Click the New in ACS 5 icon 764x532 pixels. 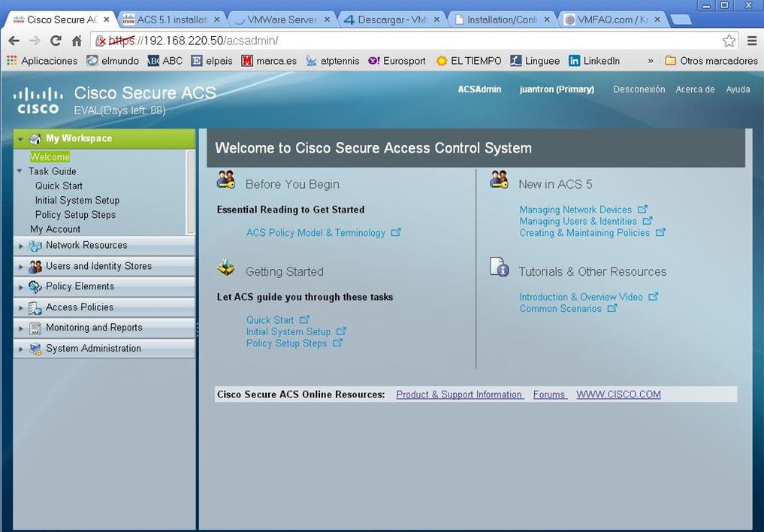coord(499,180)
